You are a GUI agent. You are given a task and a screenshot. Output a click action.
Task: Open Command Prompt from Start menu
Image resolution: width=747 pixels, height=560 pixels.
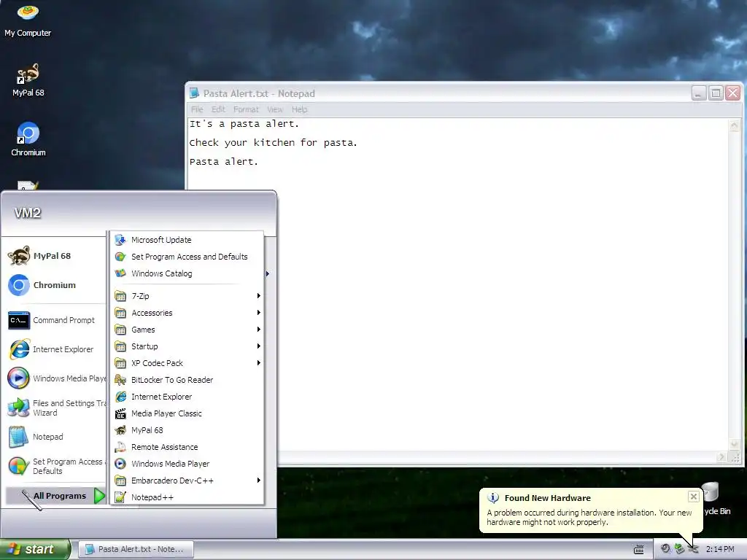point(52,320)
